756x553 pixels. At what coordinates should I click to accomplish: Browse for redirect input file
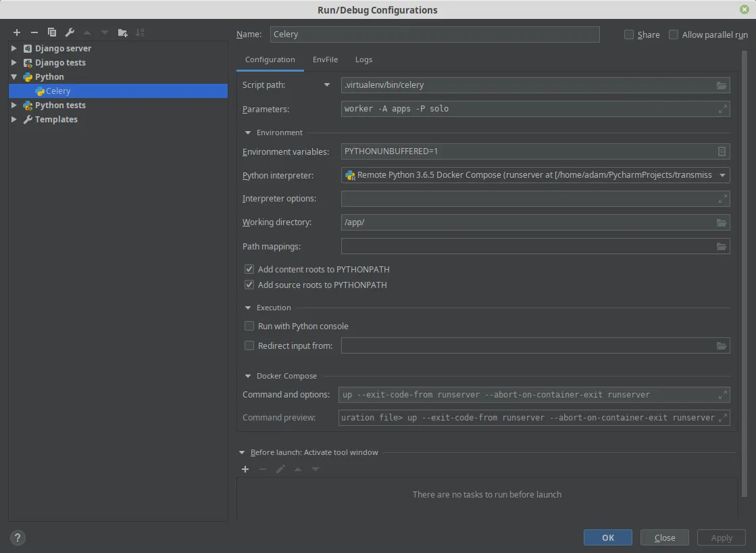point(722,346)
